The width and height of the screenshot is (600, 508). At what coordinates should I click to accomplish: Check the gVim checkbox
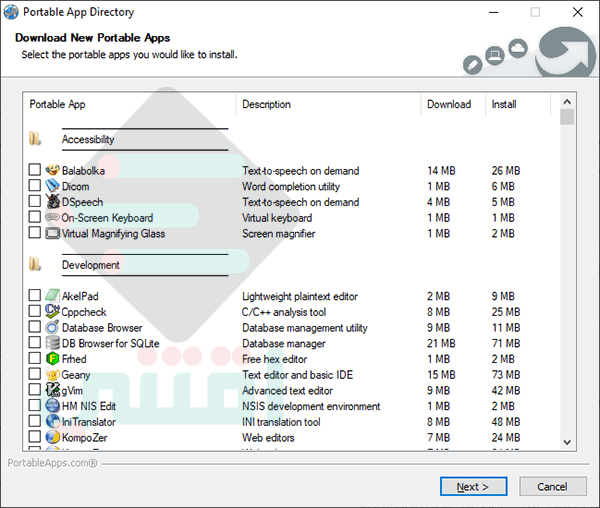tap(35, 389)
